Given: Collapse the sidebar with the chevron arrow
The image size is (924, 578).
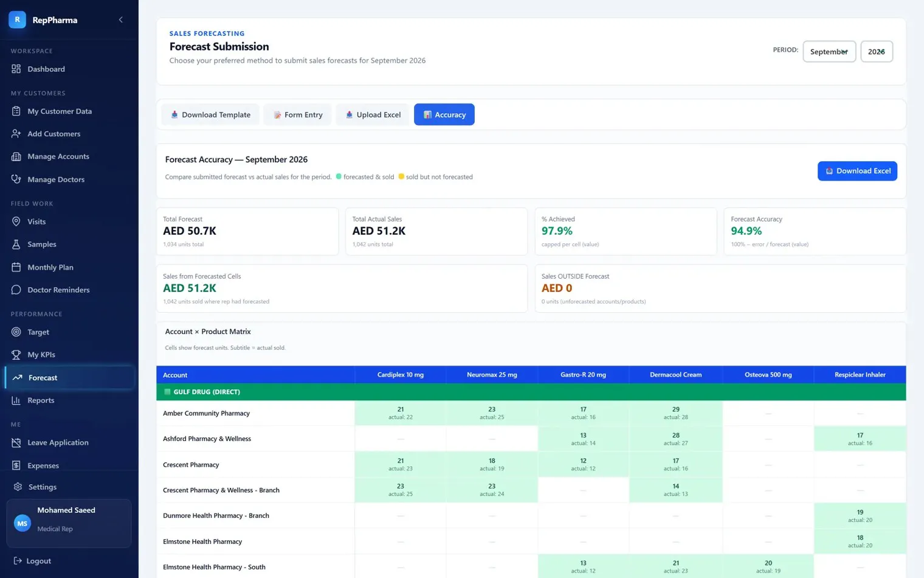Looking at the screenshot, I should coord(121,19).
